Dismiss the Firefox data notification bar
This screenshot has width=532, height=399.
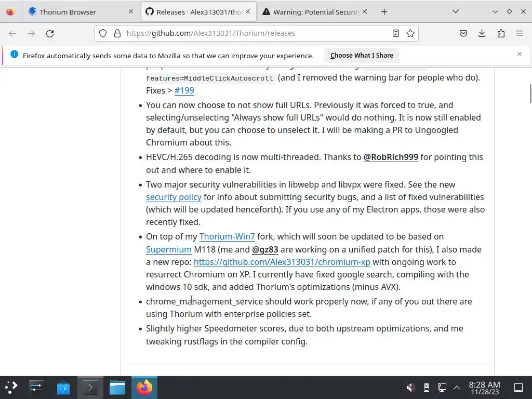(520, 54)
